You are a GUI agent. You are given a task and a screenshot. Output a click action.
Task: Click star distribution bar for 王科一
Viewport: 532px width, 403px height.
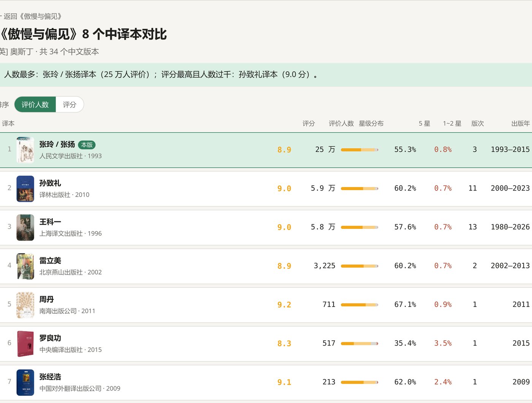[359, 227]
